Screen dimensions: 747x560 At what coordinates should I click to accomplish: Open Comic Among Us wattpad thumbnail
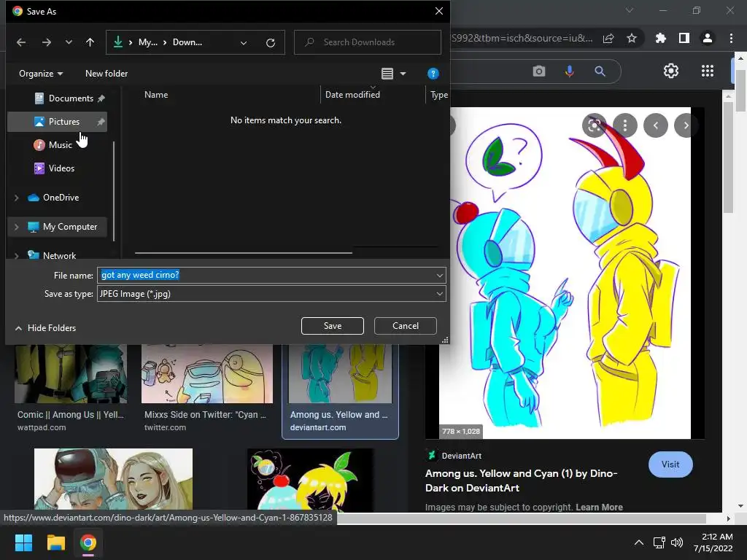coord(71,374)
